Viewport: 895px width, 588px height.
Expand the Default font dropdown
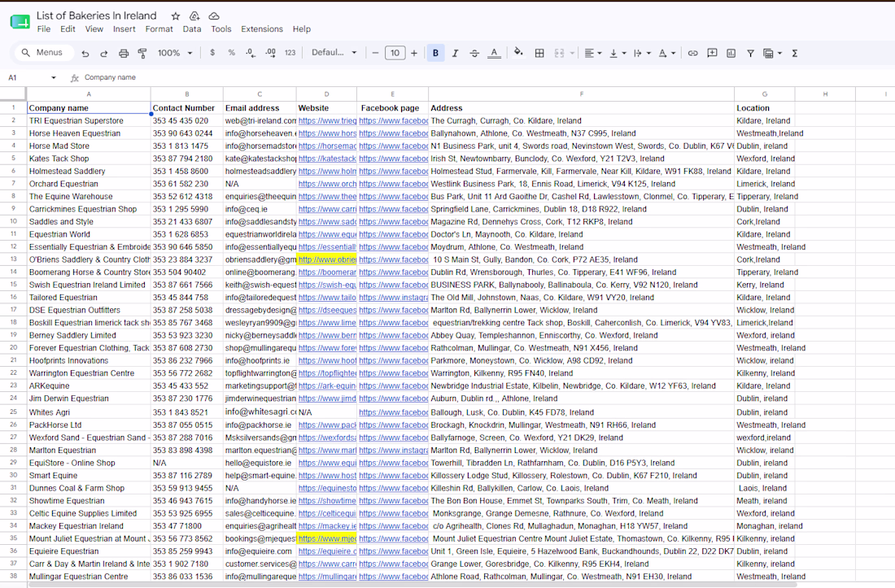tap(334, 53)
